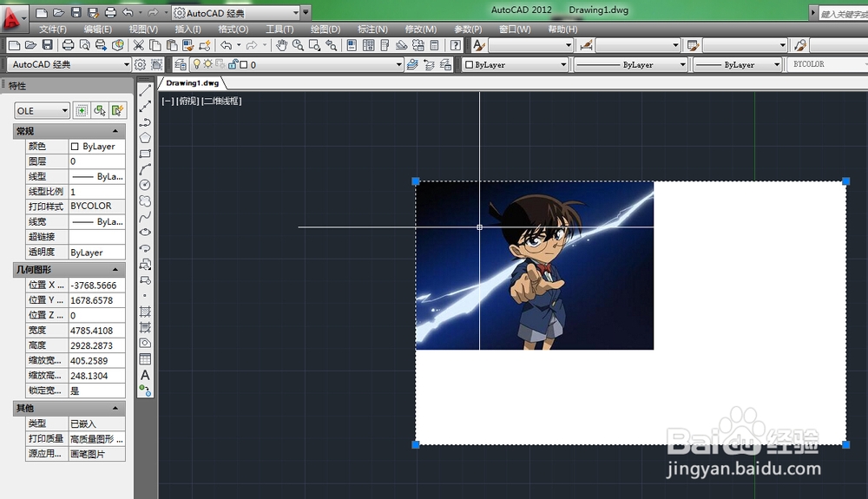Open the Help question mark icon
The image size is (868, 499).
pyautogui.click(x=456, y=45)
